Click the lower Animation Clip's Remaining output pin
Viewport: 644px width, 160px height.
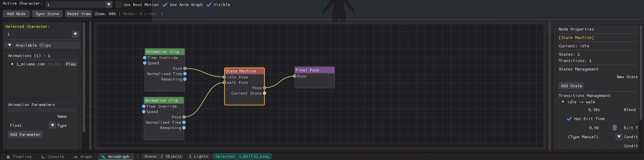click(x=184, y=128)
